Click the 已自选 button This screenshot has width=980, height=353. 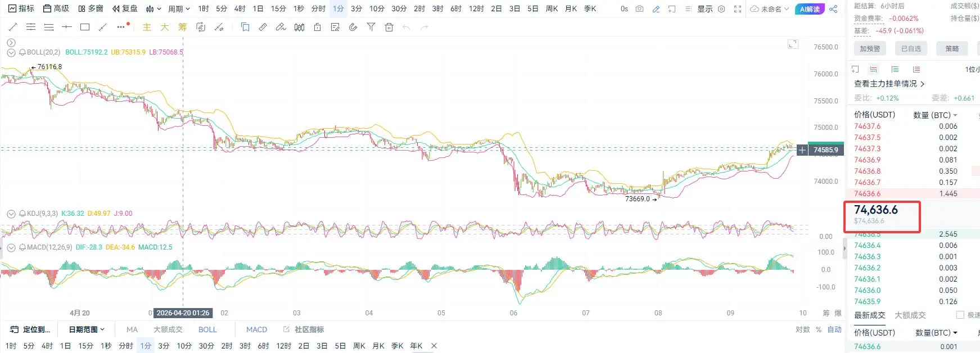point(911,49)
